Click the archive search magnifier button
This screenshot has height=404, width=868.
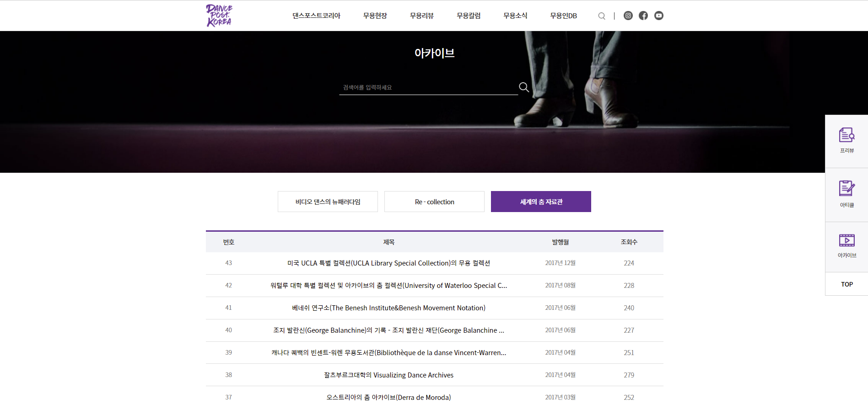click(524, 87)
